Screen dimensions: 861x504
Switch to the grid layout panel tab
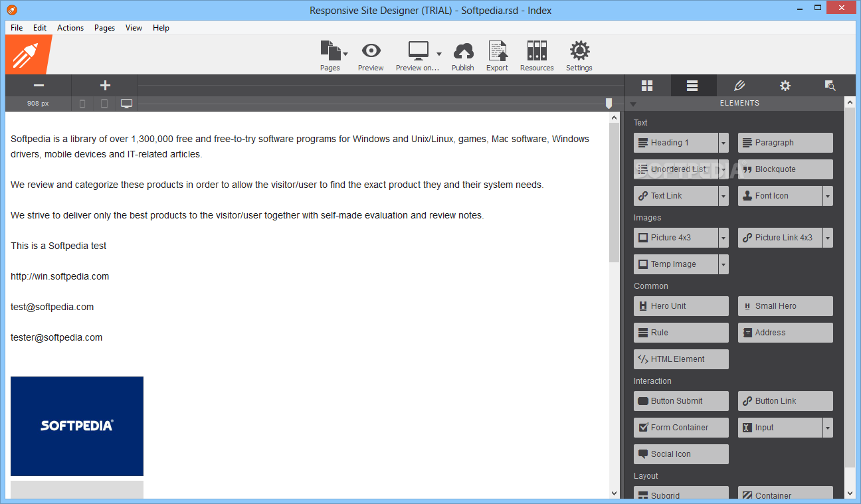647,86
